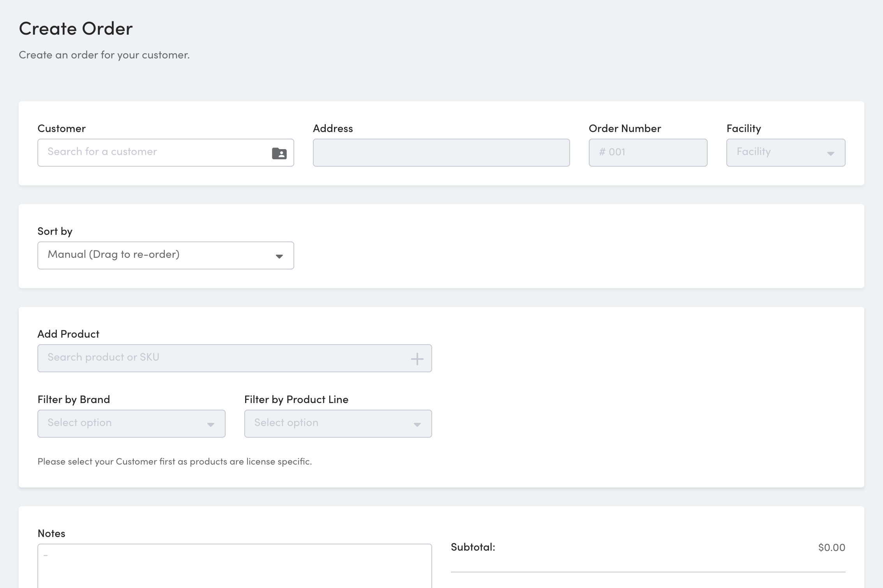This screenshot has height=588, width=883.
Task: Focus the Search for a customer field
Action: 166,153
